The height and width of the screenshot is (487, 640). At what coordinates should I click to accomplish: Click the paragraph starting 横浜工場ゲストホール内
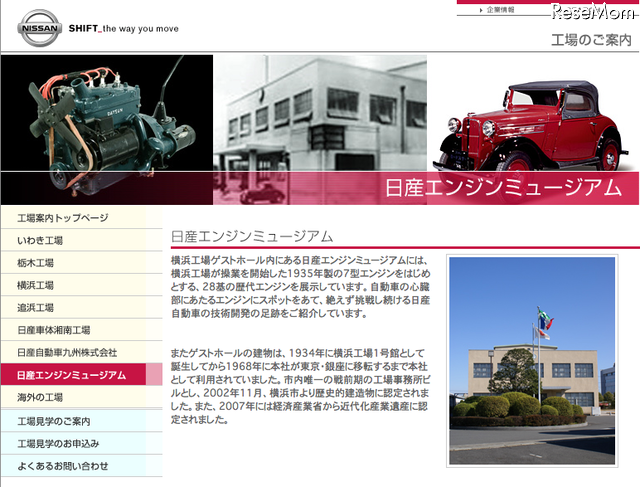point(301,287)
